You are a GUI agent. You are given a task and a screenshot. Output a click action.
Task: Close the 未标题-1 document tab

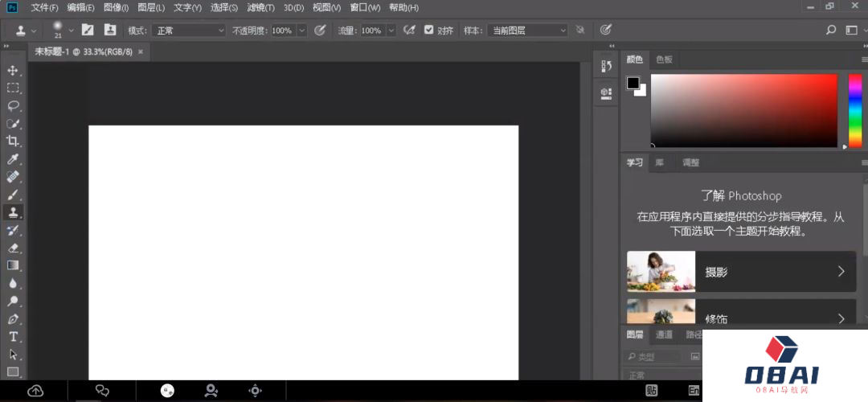[x=140, y=51]
